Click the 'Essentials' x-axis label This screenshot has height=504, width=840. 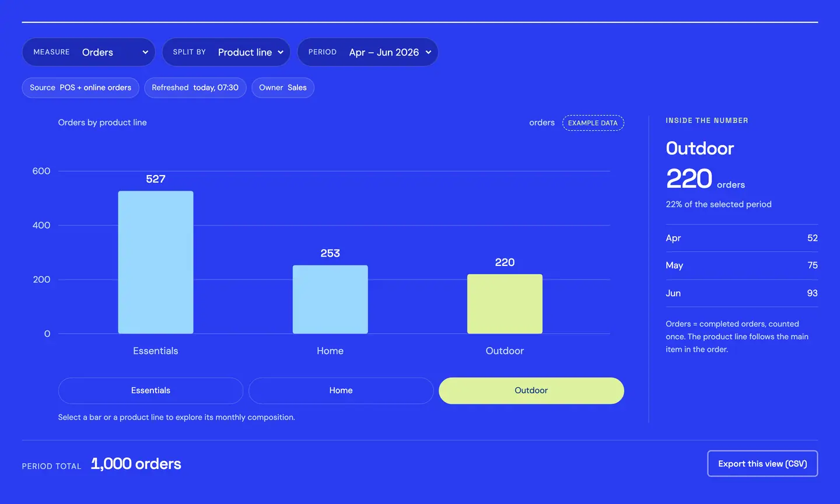click(156, 351)
